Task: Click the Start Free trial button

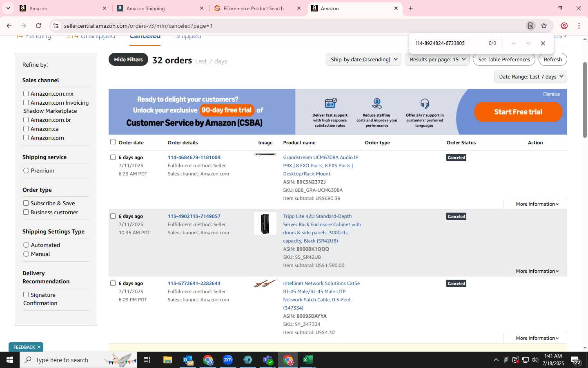Action: pos(518,112)
